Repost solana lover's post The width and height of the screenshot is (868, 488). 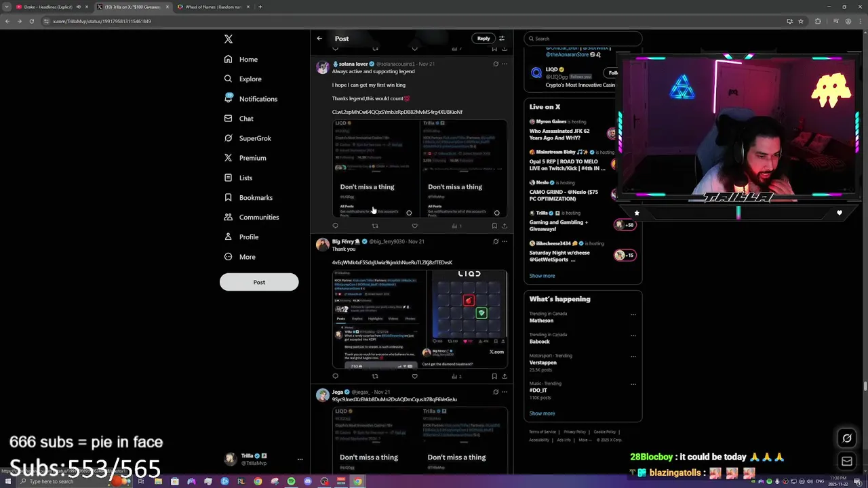375,226
